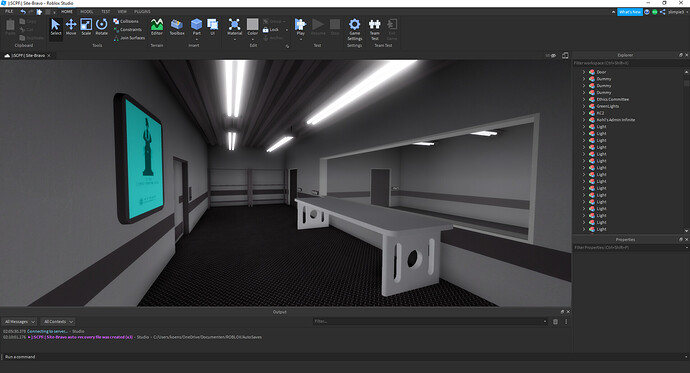Insert a new Part

pos(197,27)
